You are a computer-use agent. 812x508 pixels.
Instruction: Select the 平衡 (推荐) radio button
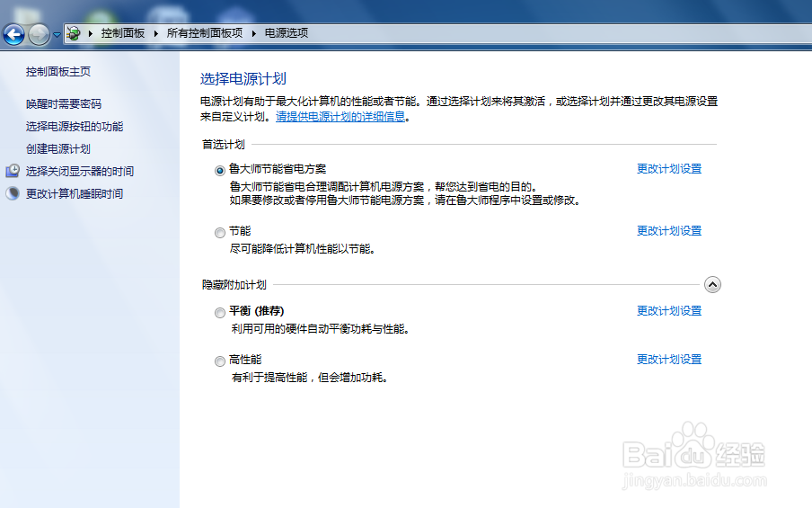tap(220, 313)
